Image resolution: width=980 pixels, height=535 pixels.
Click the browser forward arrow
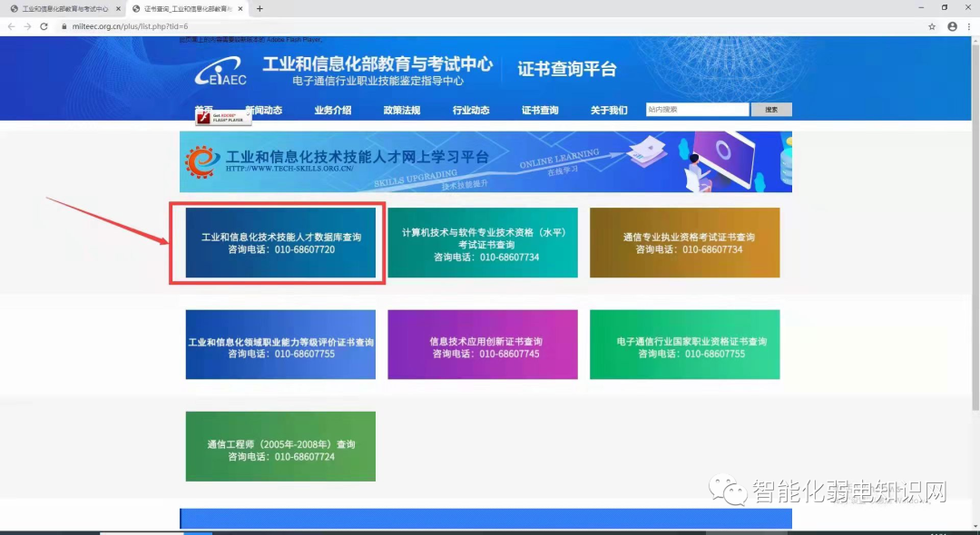pos(27,26)
